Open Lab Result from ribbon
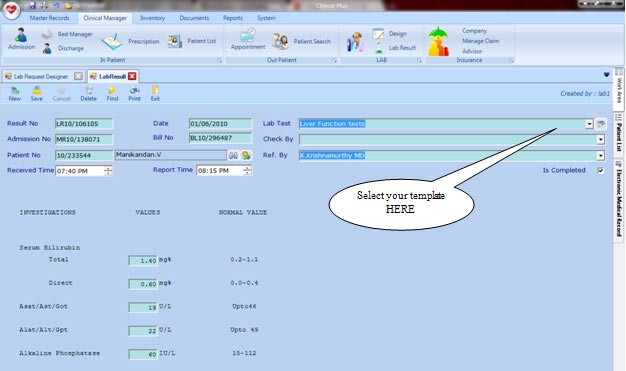 click(395, 48)
